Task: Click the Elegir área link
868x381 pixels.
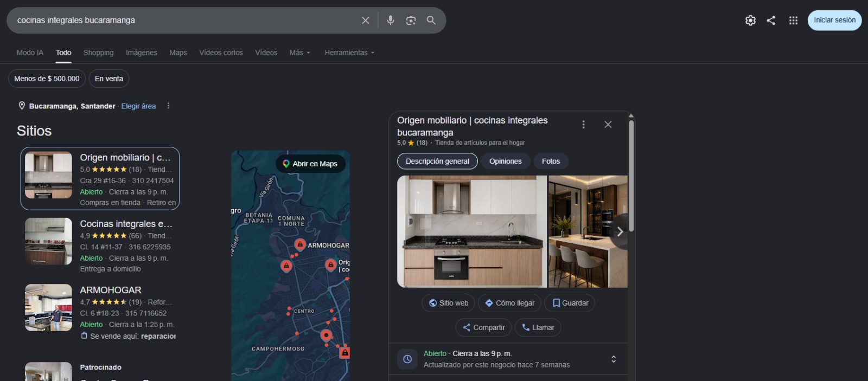Action: (138, 106)
